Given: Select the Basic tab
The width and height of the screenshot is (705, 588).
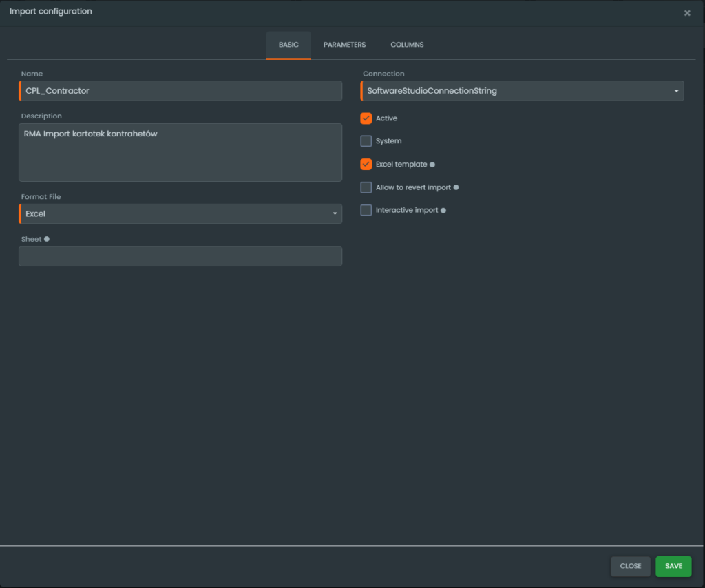Looking at the screenshot, I should coord(288,45).
